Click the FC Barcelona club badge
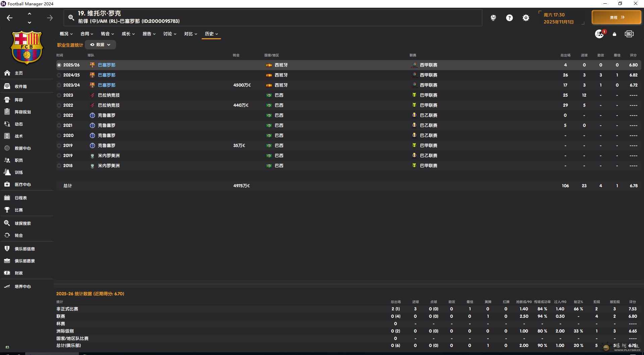This screenshot has width=644, height=355. pyautogui.click(x=27, y=47)
